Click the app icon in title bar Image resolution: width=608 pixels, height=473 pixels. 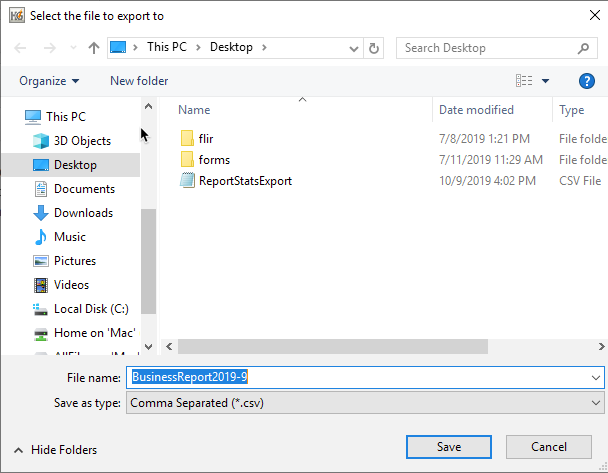[x=17, y=16]
